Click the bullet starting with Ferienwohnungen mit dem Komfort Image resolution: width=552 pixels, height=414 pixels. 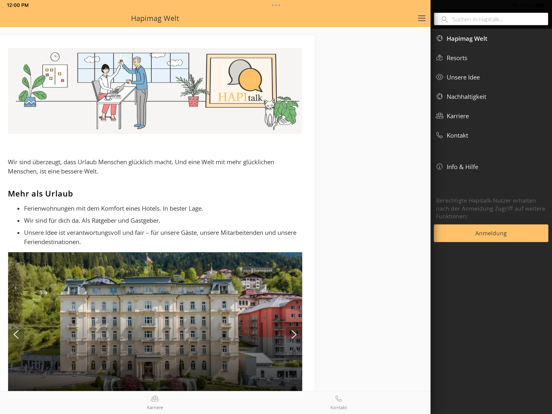coord(113,209)
